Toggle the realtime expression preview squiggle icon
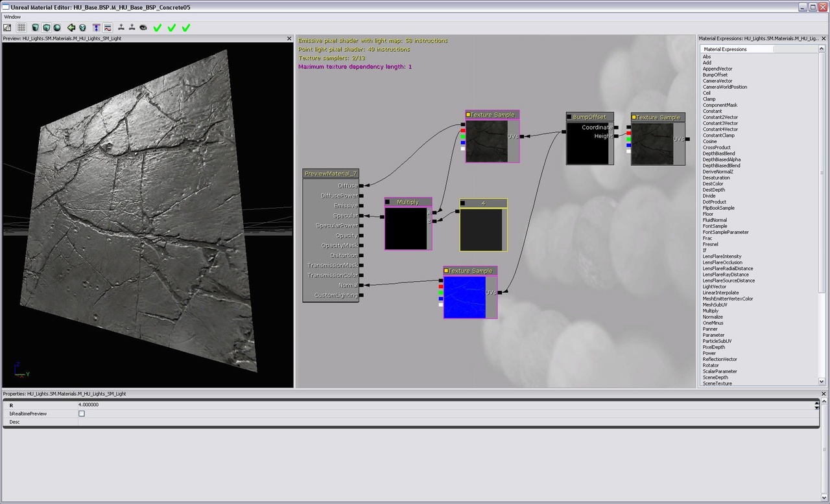 coord(106,27)
